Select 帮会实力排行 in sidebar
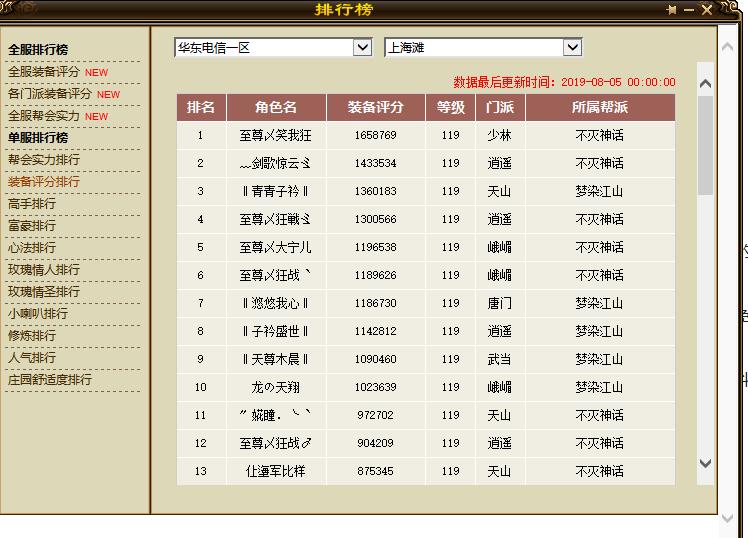This screenshot has height=538, width=748. [x=44, y=159]
